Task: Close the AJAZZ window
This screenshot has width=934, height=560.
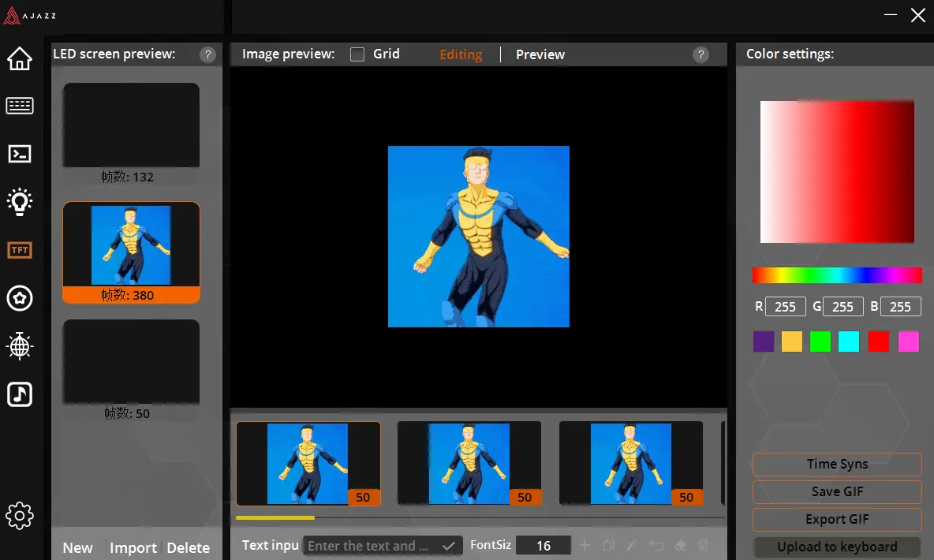Action: click(x=918, y=15)
